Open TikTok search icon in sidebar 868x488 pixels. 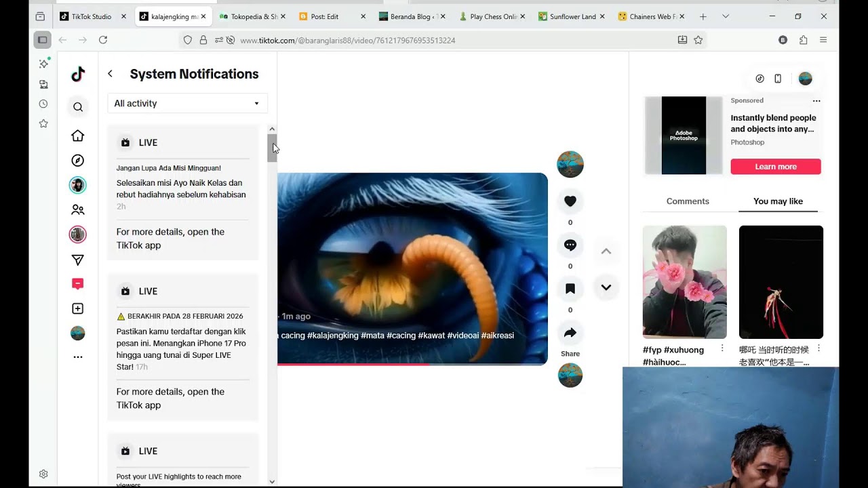(x=78, y=107)
